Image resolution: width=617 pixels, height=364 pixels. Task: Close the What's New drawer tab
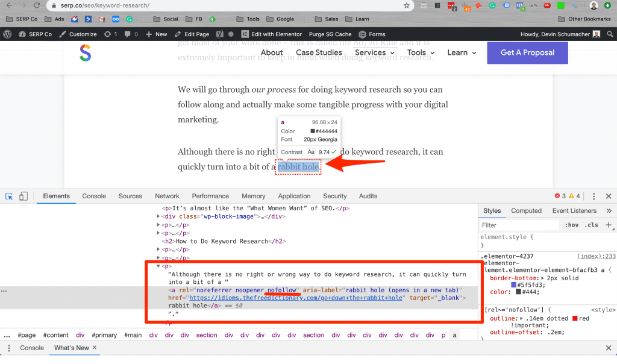tap(95, 348)
